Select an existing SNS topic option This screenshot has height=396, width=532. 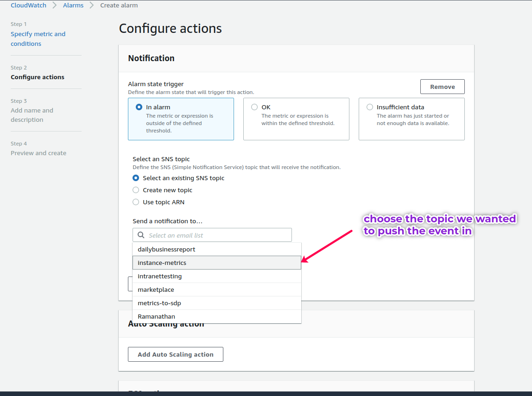[136, 178]
